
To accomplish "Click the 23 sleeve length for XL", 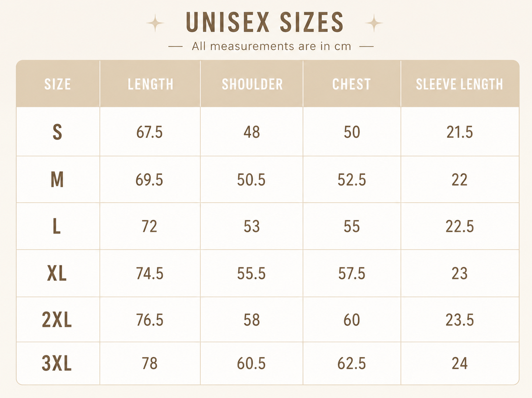I will [459, 273].
